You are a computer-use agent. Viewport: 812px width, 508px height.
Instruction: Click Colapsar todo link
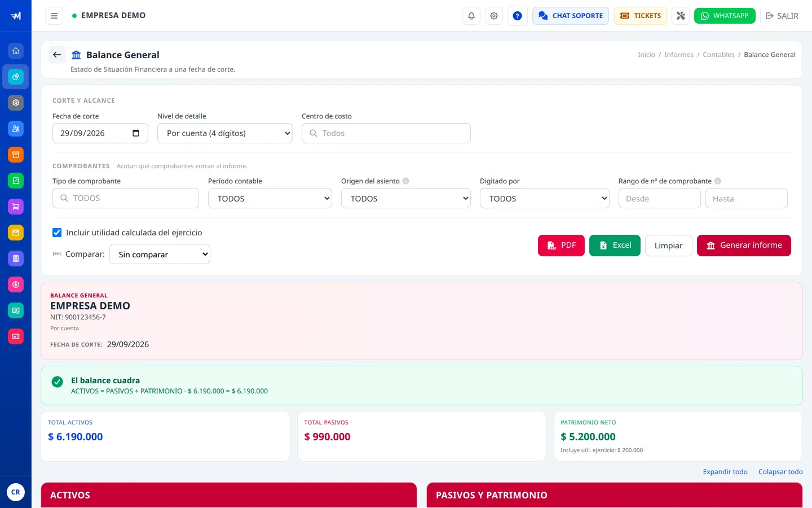tap(780, 472)
